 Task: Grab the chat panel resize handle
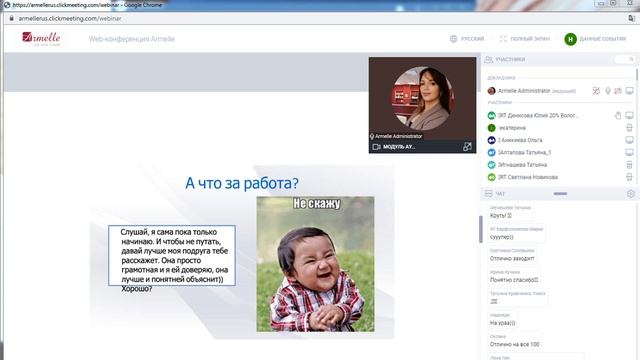560,193
